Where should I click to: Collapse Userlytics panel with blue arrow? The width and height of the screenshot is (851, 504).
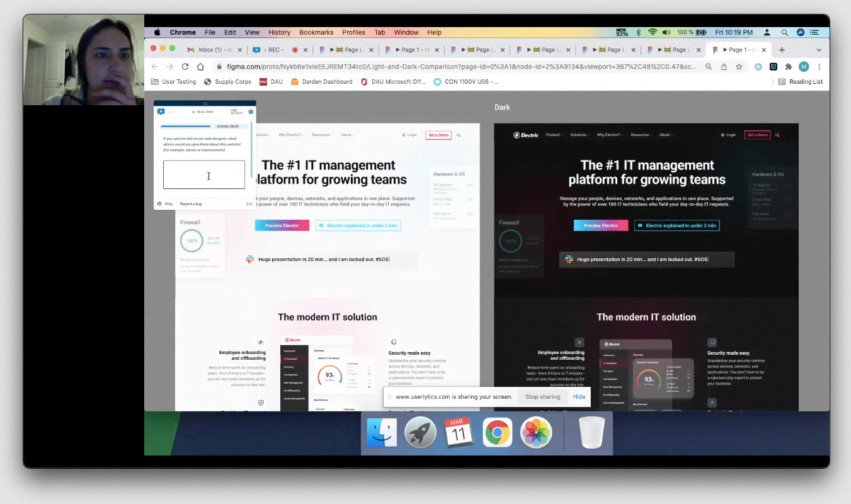251,112
